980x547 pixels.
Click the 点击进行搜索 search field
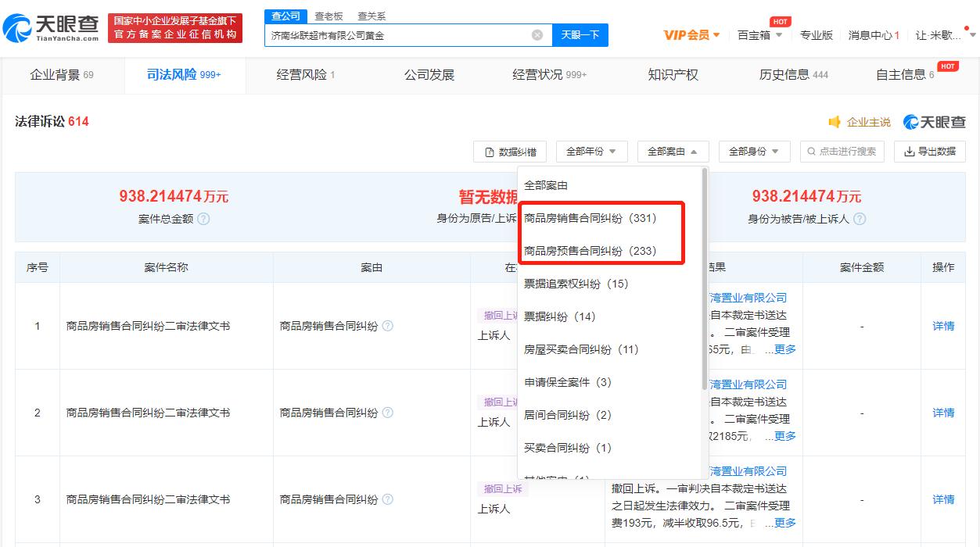point(842,152)
